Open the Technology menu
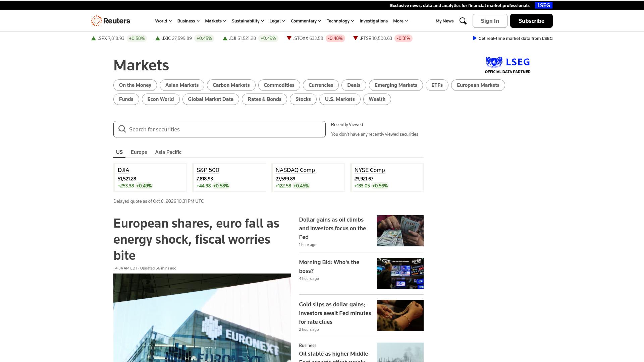This screenshot has height=362, width=644. coord(340,21)
